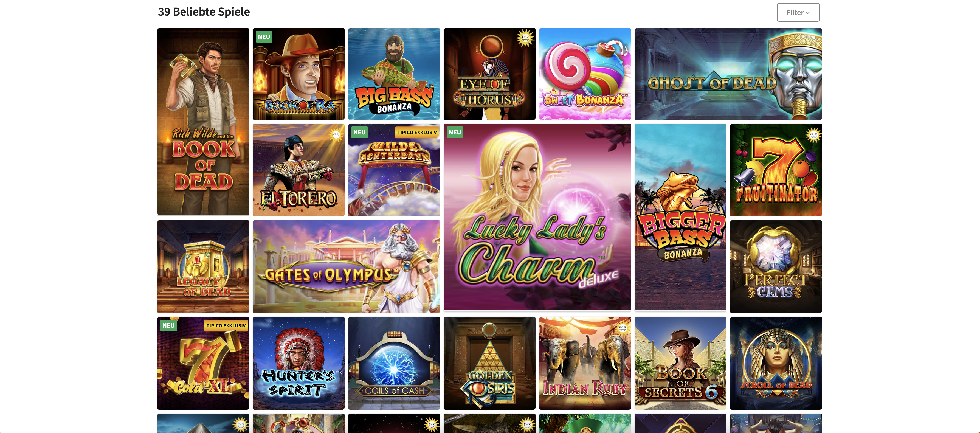The width and height of the screenshot is (980, 433).
Task: Launch the Book of Ra slot
Action: point(299,74)
